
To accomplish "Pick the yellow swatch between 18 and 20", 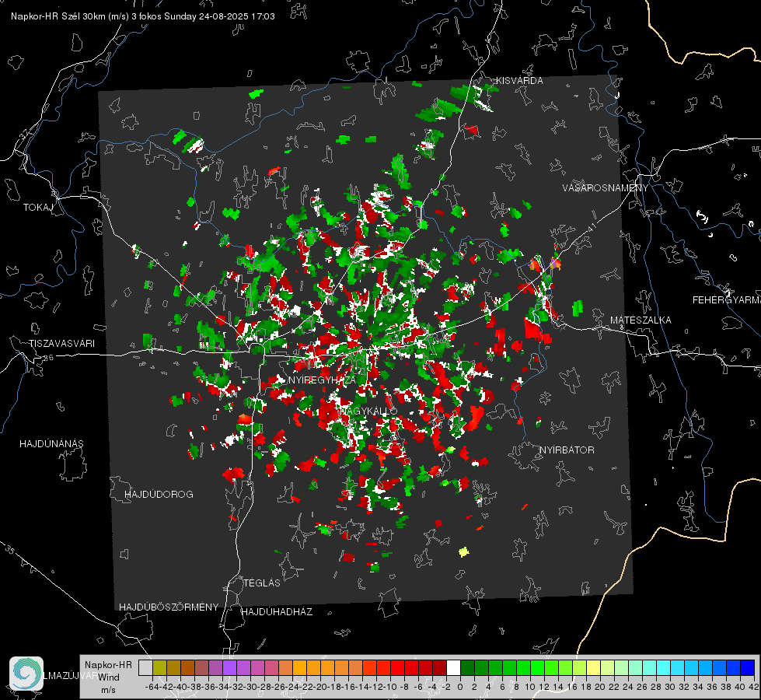I will 594,667.
